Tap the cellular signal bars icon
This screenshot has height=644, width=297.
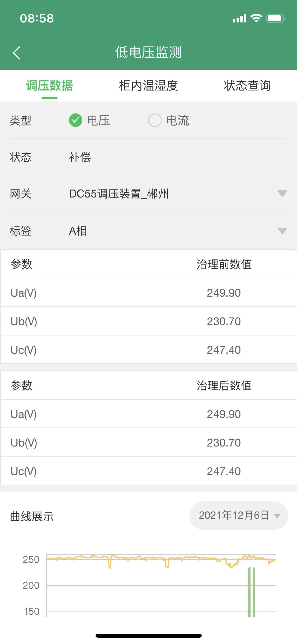(239, 19)
